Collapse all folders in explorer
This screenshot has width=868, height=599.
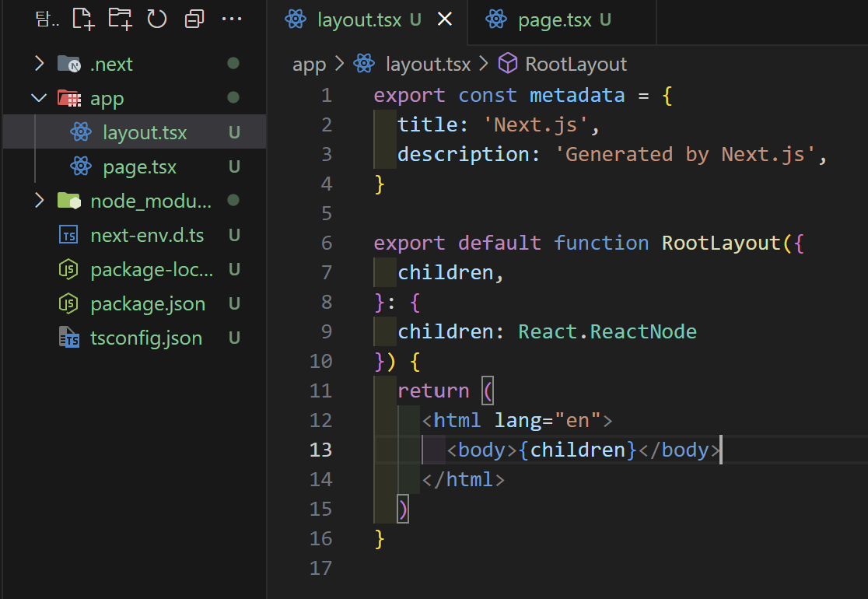click(194, 19)
